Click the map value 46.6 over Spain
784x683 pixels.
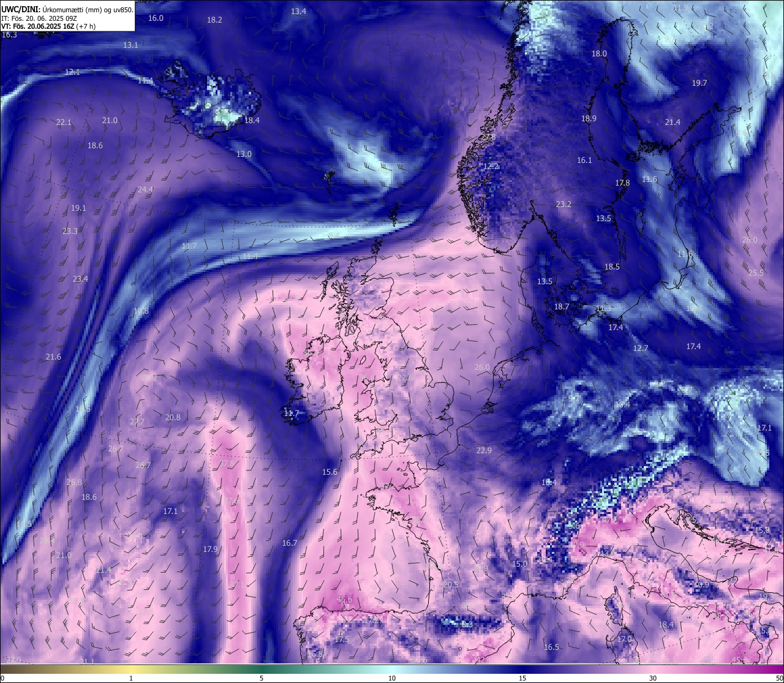pyautogui.click(x=344, y=600)
